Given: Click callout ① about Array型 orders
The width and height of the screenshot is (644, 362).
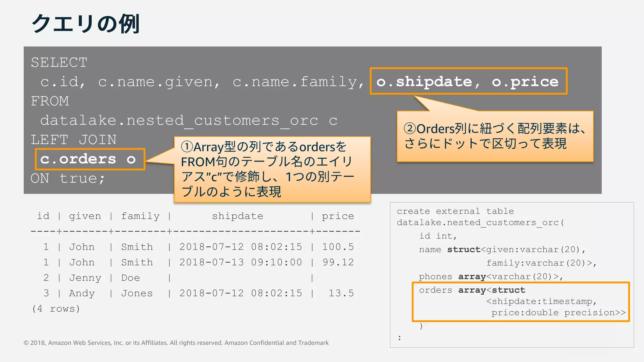Looking at the screenshot, I should 272,170.
